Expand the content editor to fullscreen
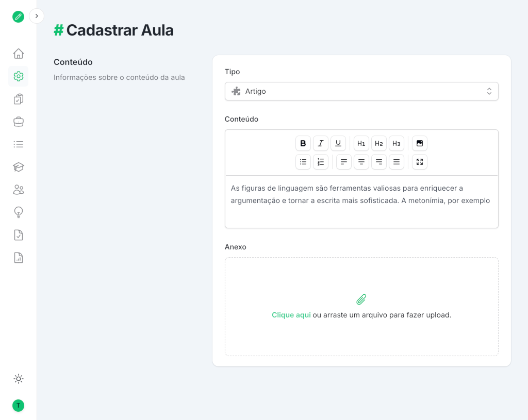This screenshot has width=528, height=420. (x=419, y=161)
